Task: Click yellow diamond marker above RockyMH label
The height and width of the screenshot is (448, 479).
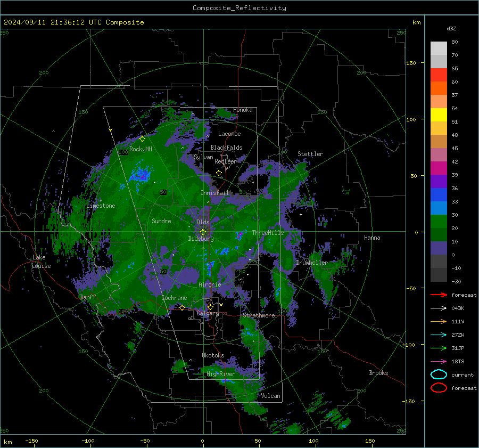Action: [142, 139]
